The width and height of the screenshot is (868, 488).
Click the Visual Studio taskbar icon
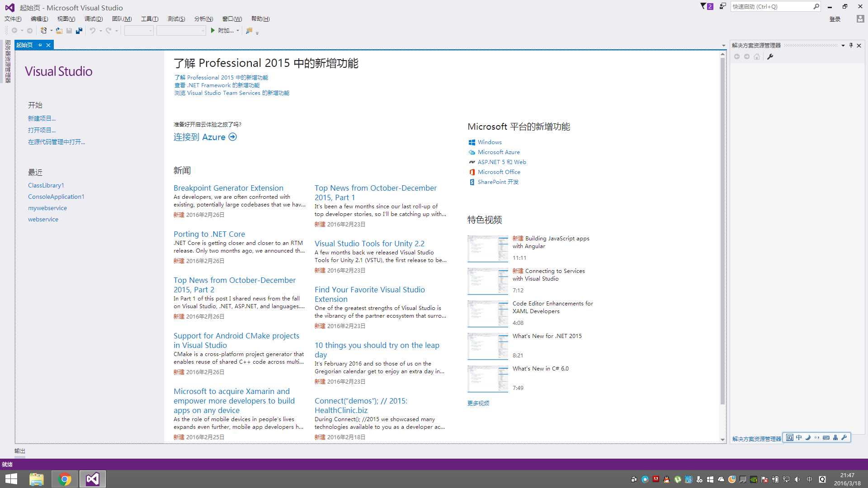(x=93, y=479)
